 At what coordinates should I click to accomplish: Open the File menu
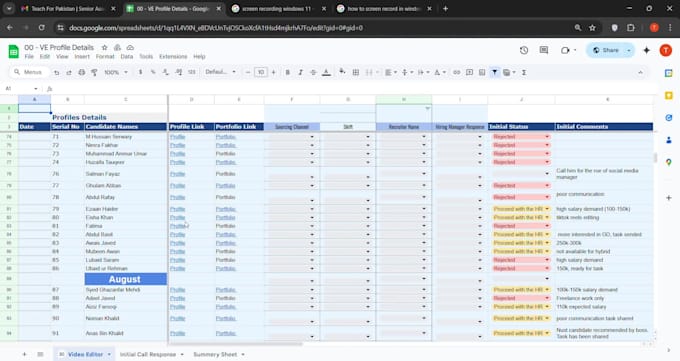coord(29,56)
